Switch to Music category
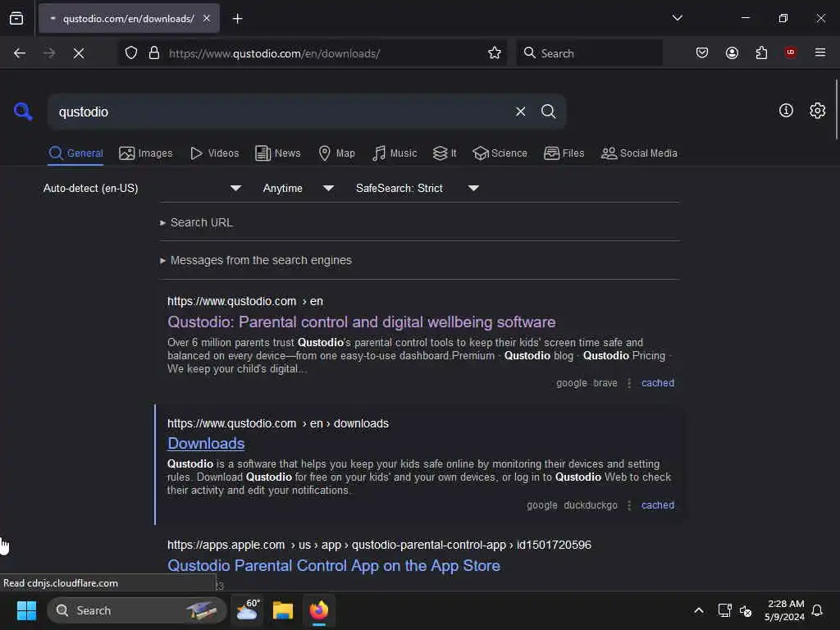 (x=395, y=153)
